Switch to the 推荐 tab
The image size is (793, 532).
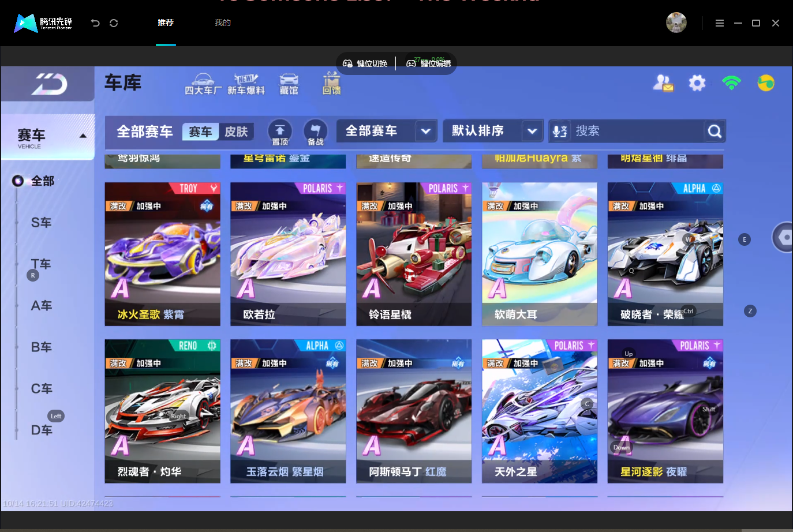click(166, 23)
